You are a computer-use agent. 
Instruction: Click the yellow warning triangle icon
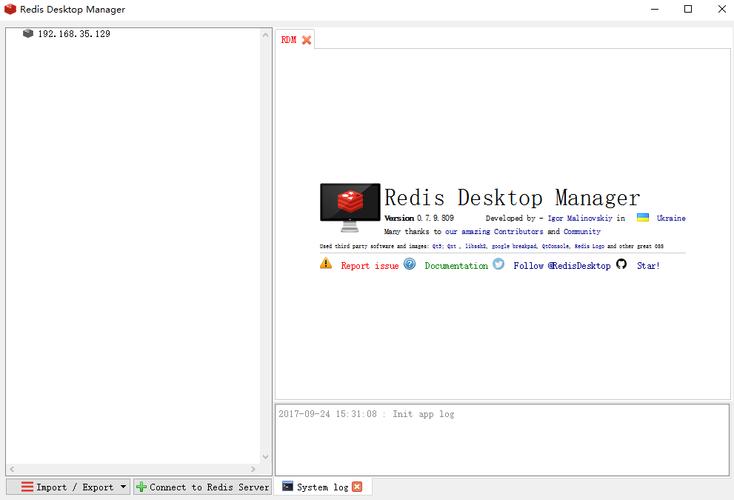point(326,264)
